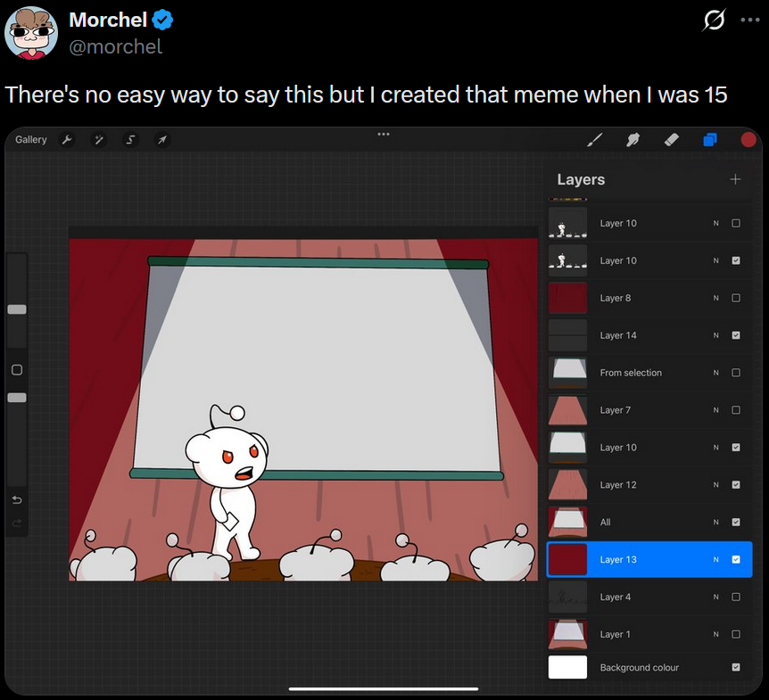
Task: Toggle the Layers panel icon
Action: [x=709, y=140]
